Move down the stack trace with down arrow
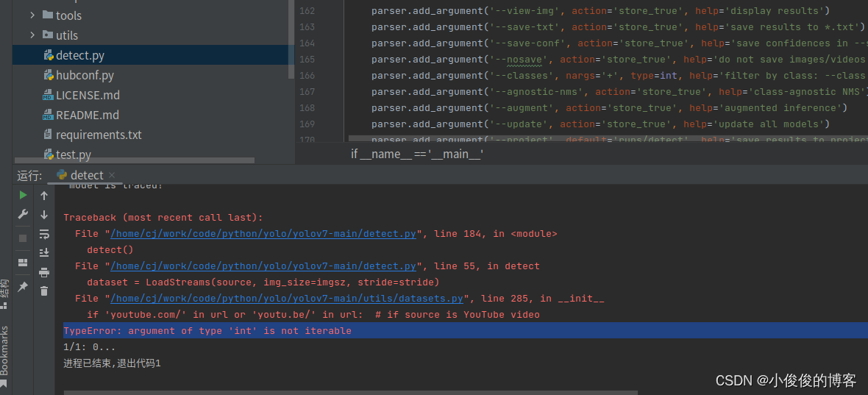This screenshot has height=395, width=868. pyautogui.click(x=44, y=215)
